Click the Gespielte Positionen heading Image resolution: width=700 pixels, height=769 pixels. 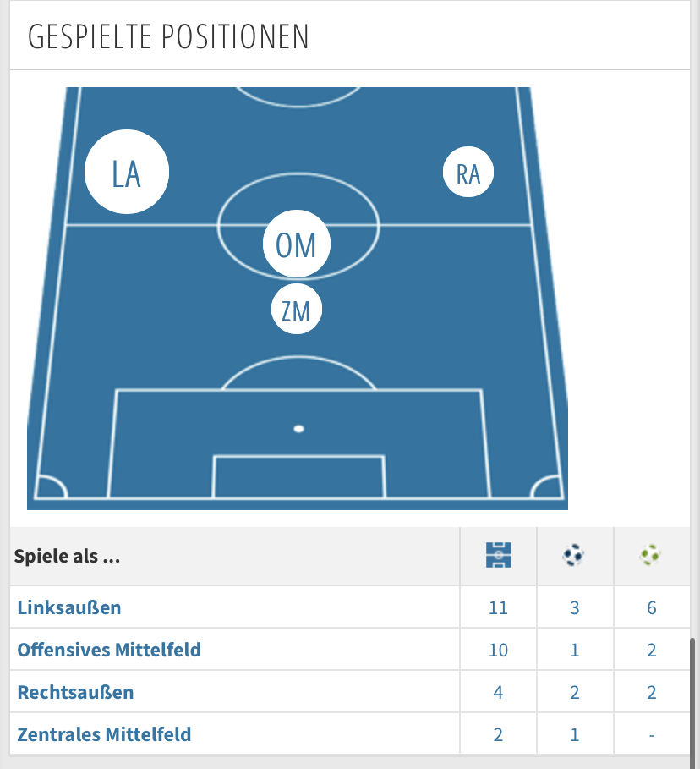[x=168, y=36]
